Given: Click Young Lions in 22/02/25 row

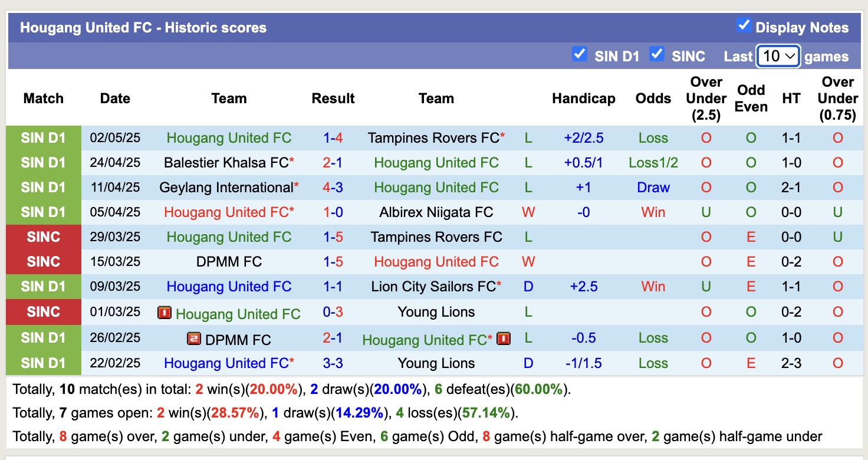Looking at the screenshot, I should pos(436,363).
